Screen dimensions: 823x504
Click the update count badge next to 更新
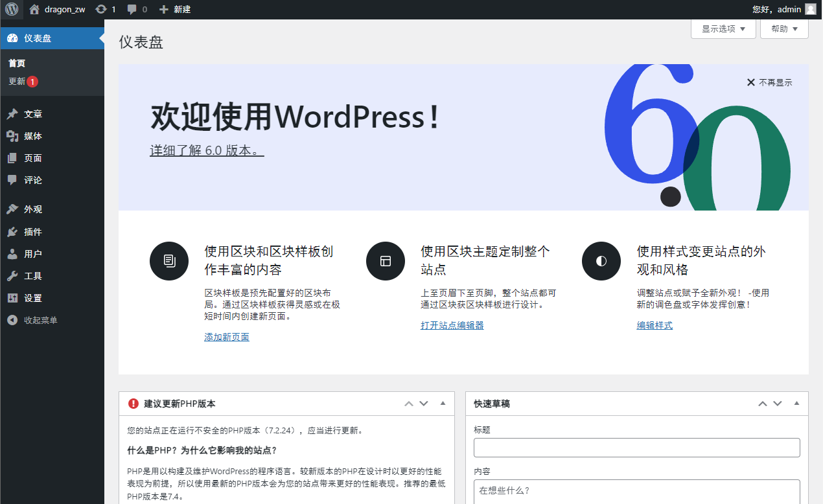[x=32, y=82]
